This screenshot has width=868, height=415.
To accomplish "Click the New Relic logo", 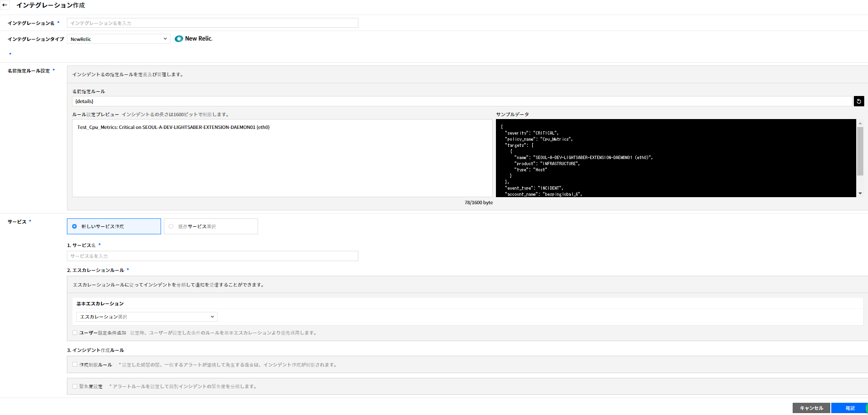I will [194, 39].
